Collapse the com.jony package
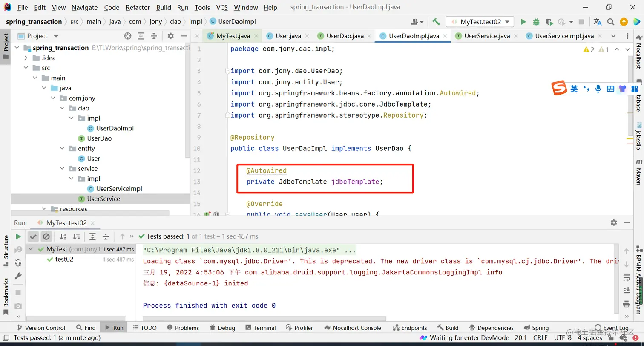This screenshot has height=346, width=644. coord(53,98)
